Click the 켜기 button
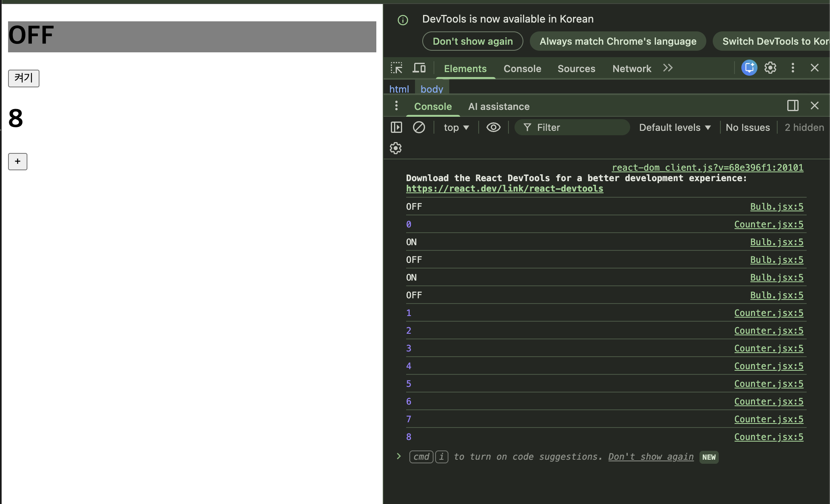830x504 pixels. click(x=24, y=78)
